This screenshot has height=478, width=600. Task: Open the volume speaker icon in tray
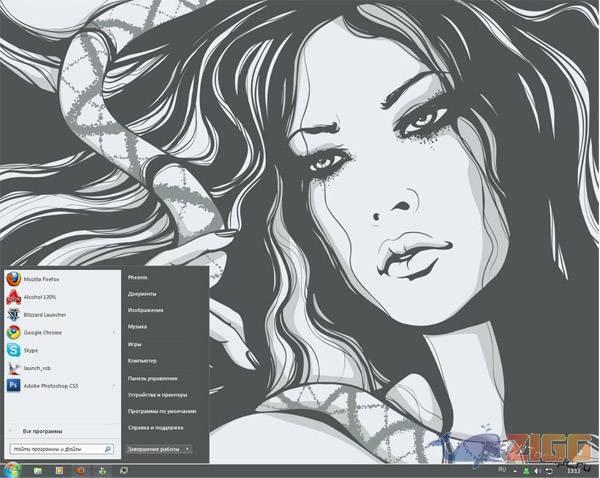click(x=537, y=469)
